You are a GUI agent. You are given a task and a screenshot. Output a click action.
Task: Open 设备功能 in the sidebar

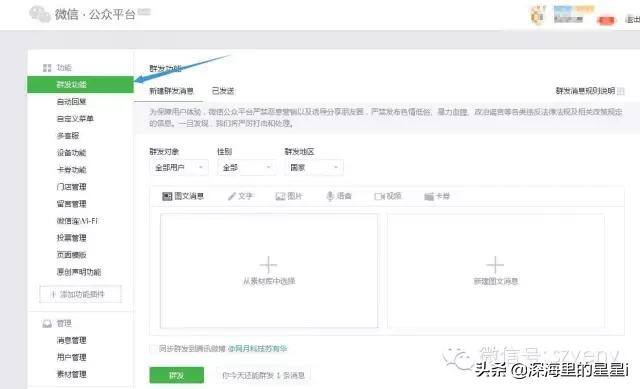(71, 153)
